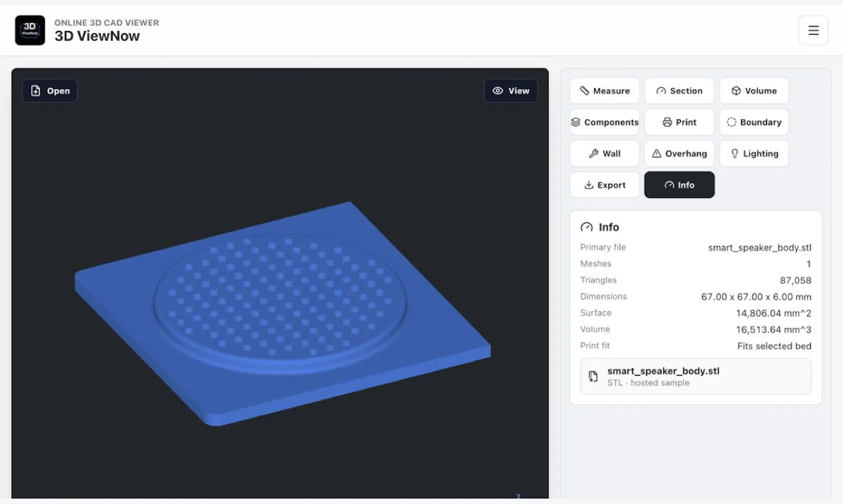Toggle the active Info tab
843x504 pixels.
(679, 185)
